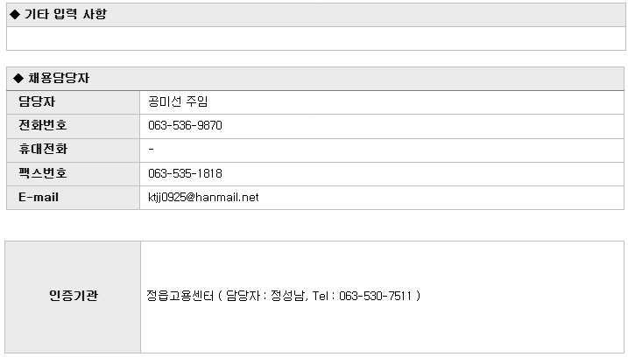Select the E-mail label cell
The height and width of the screenshot is (364, 628).
tap(73, 198)
